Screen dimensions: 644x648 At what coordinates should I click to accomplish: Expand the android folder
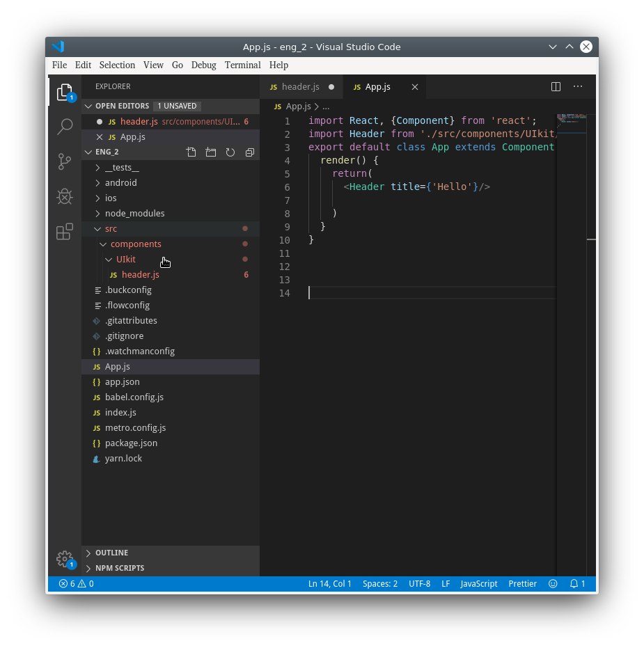pyautogui.click(x=97, y=182)
